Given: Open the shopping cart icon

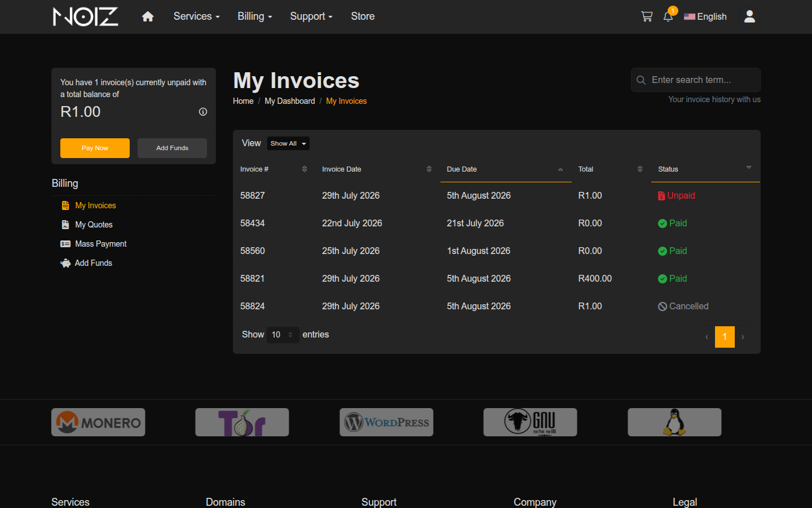Looking at the screenshot, I should pyautogui.click(x=647, y=16).
